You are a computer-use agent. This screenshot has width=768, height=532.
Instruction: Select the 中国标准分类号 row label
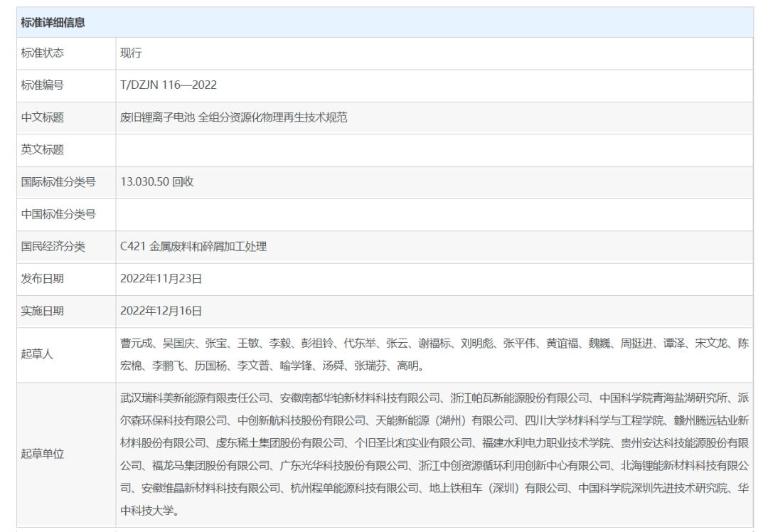tap(58, 214)
